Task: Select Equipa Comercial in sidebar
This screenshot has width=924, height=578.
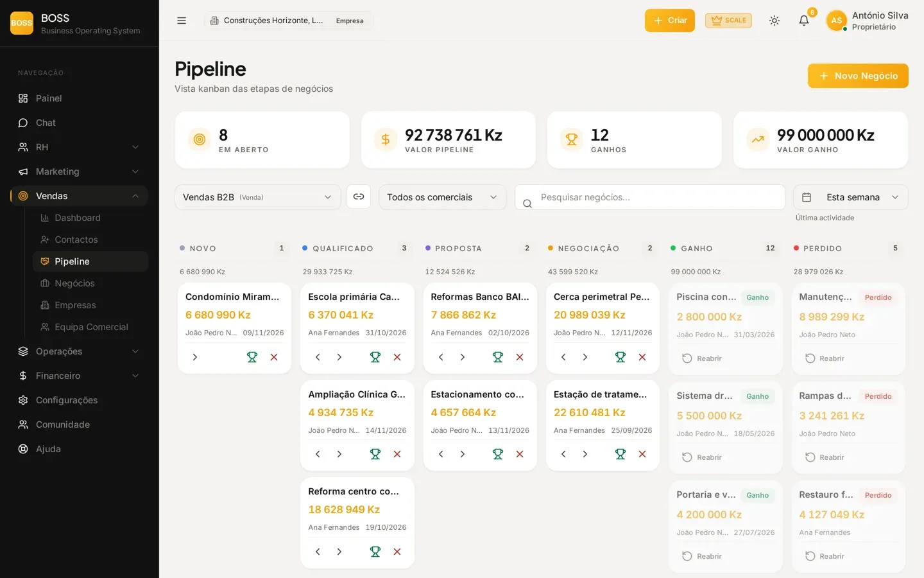Action: tap(90, 327)
